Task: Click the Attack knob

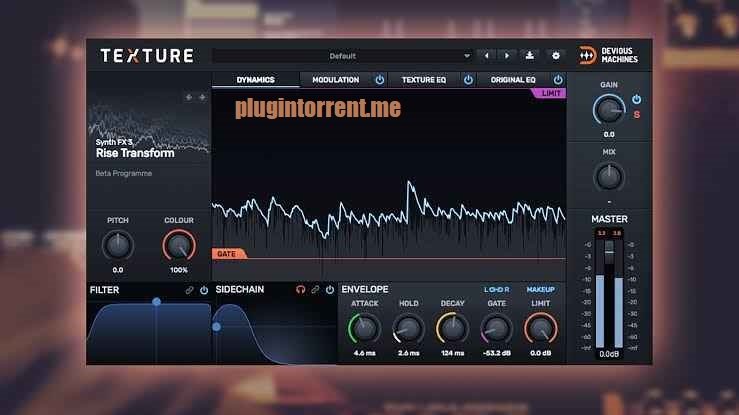Action: click(x=364, y=329)
